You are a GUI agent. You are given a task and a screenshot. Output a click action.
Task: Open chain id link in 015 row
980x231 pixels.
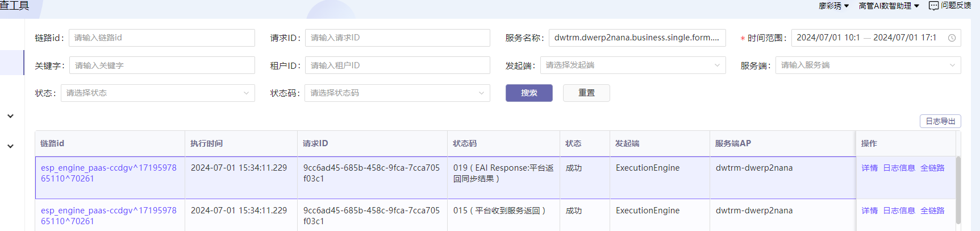pos(109,216)
